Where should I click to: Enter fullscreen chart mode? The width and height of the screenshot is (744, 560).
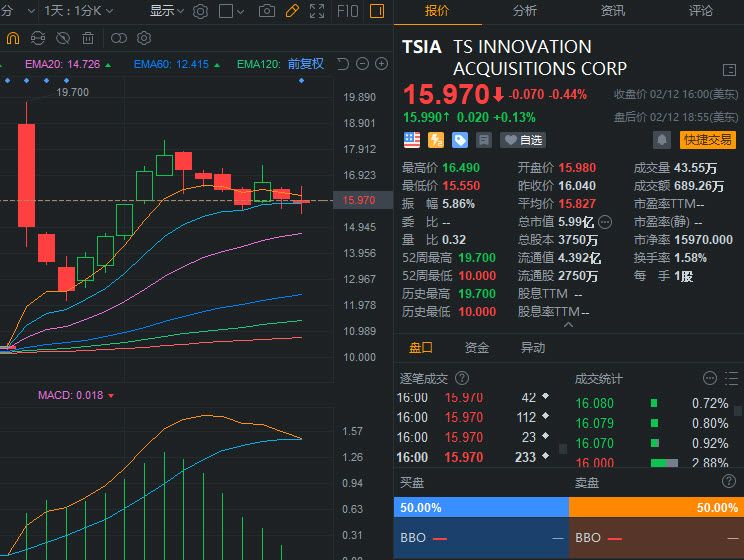(317, 11)
